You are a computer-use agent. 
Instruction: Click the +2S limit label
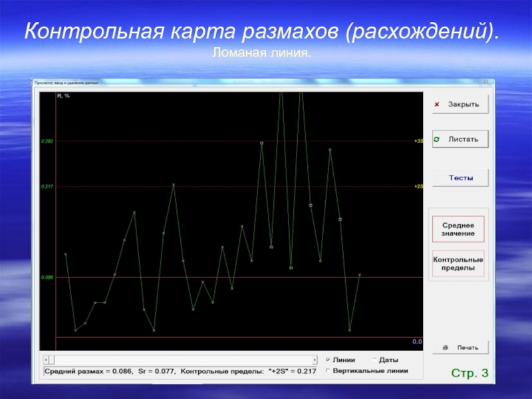click(418, 186)
